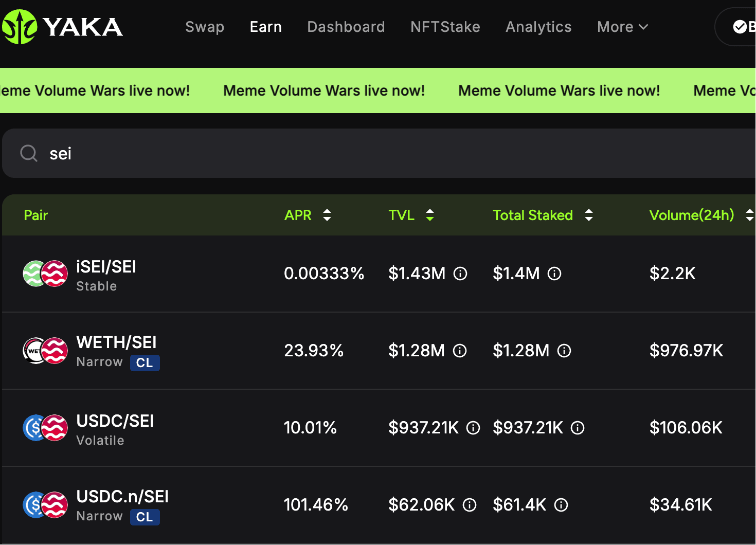Viewport: 756px width, 545px height.
Task: Click the $106.06K volume value
Action: (x=686, y=428)
